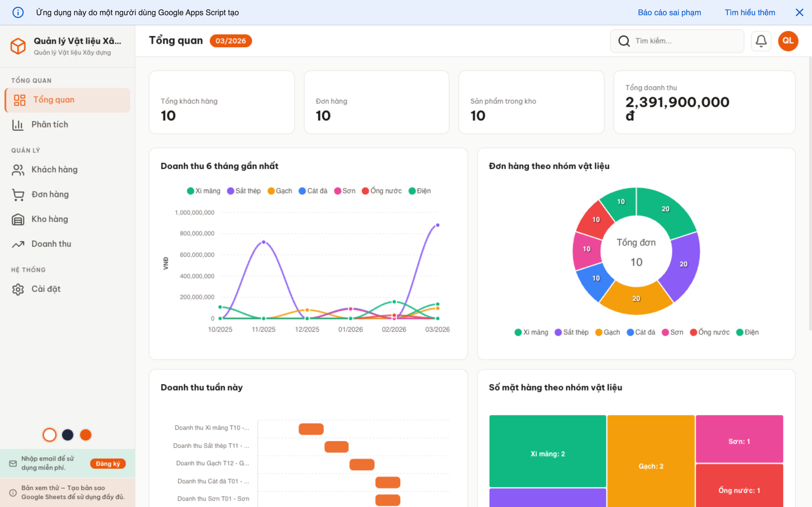Click Báo cáo sai phạm link
Screen dimensions: 812x507
[669, 12]
